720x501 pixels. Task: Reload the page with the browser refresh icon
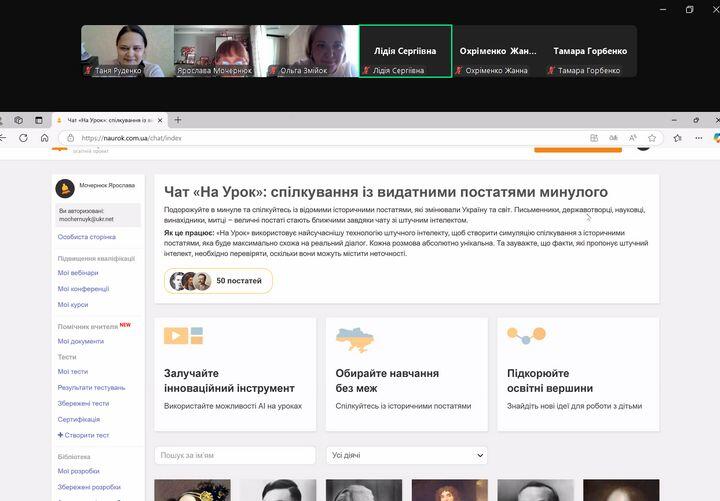[x=23, y=138]
